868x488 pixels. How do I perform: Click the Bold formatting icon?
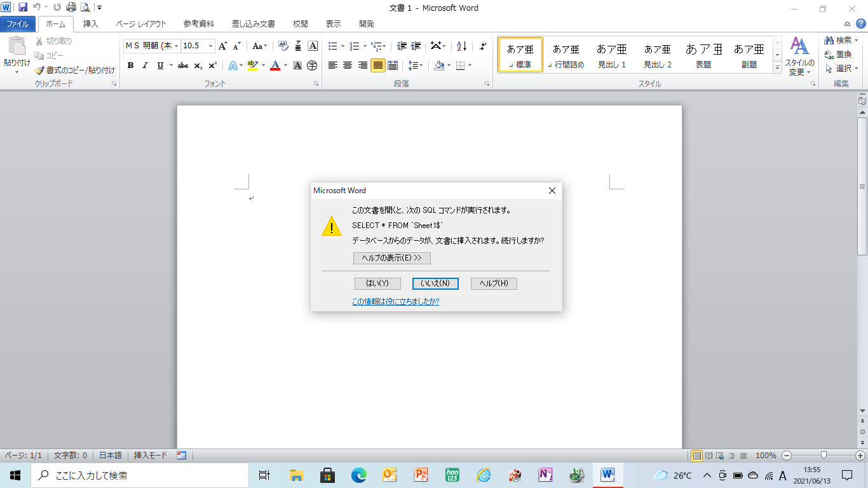click(130, 65)
